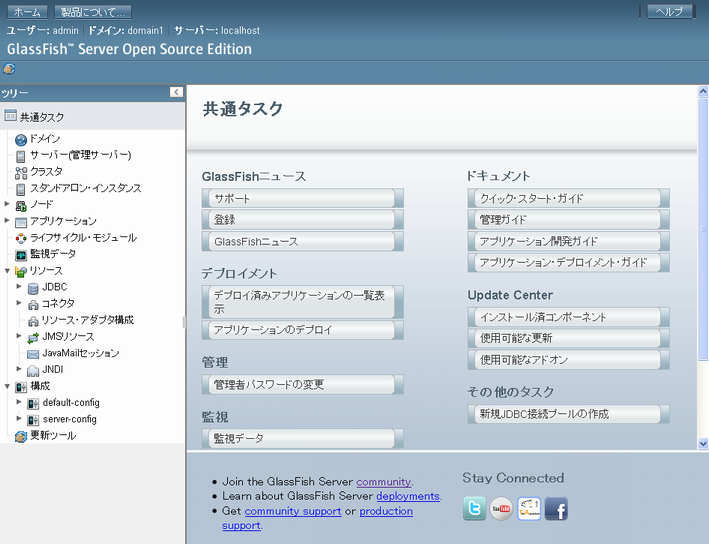Image resolution: width=709 pixels, height=544 pixels.
Task: Expand the JDBC tree node
Action: pos(19,286)
